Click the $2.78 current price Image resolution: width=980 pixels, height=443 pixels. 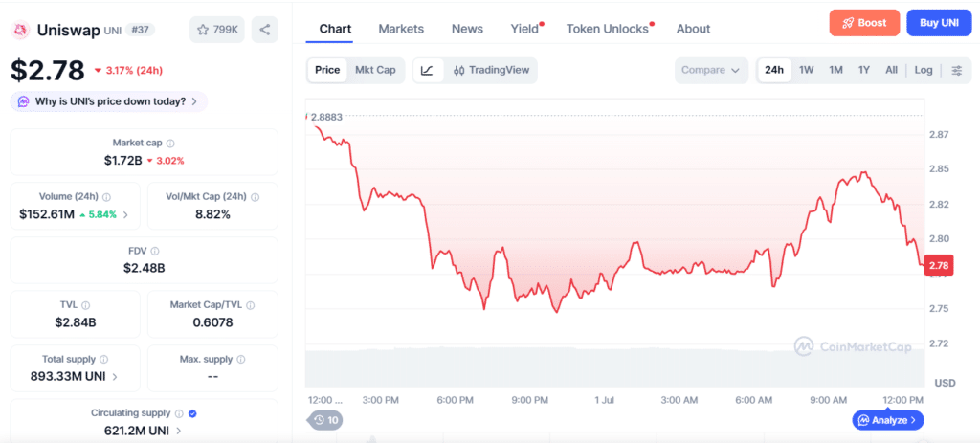(48, 70)
